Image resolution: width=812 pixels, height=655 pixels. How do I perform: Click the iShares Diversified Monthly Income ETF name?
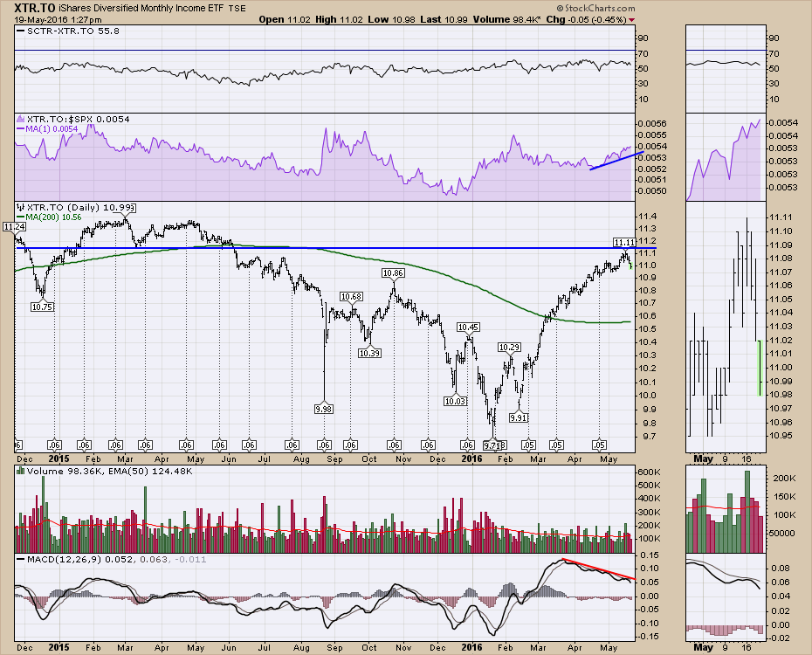click(142, 8)
